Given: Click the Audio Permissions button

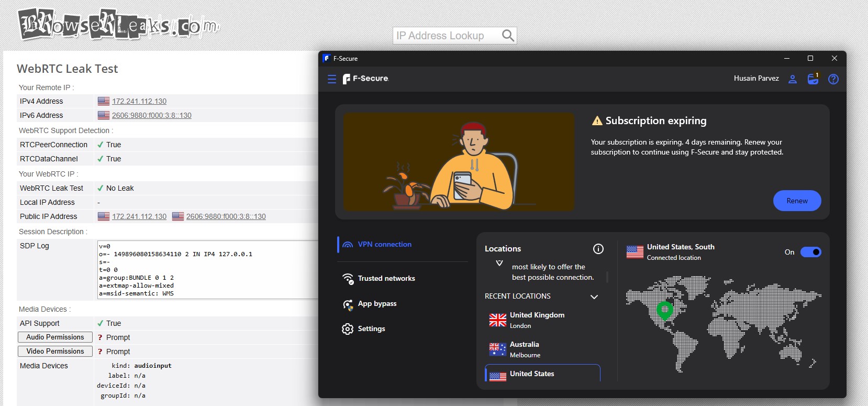Looking at the screenshot, I should point(55,337).
